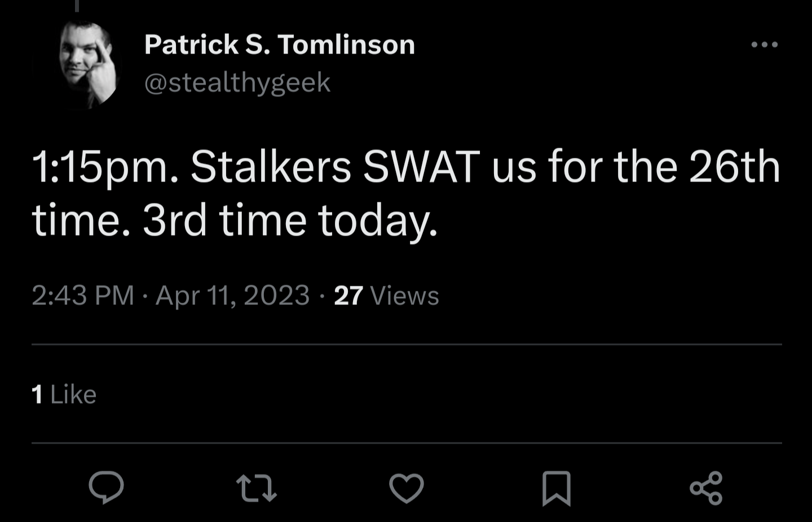Click the Patrick S. Tomlinson display name
Viewport: 812px width, 522px height.
[x=279, y=45]
